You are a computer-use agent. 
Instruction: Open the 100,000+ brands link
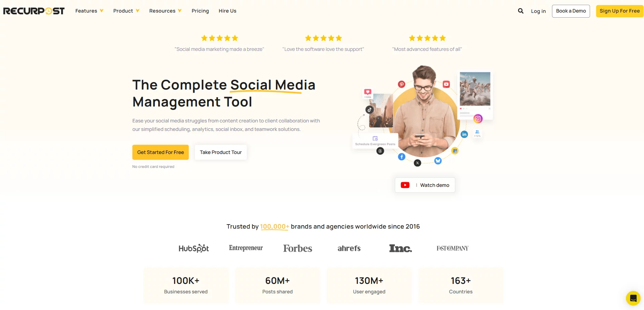point(274,226)
